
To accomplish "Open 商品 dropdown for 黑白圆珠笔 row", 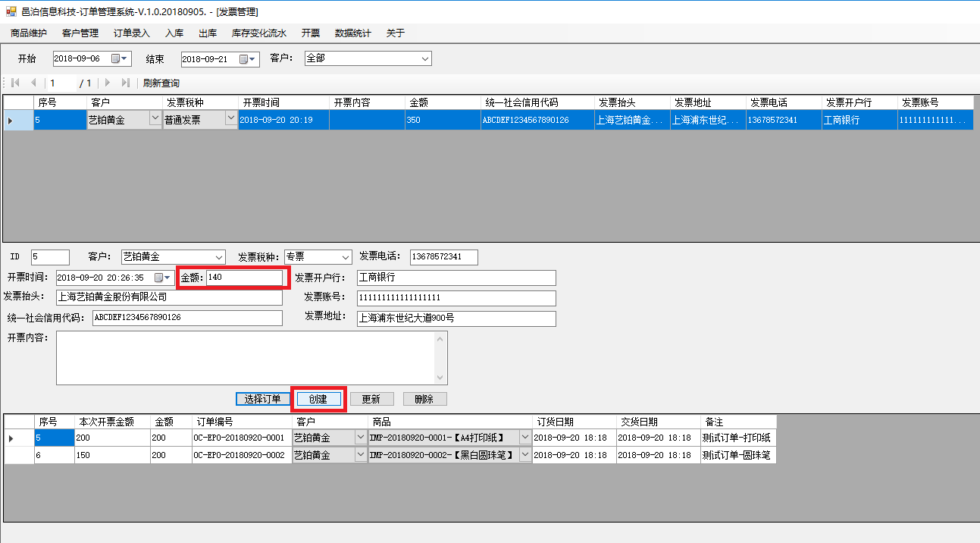I will pos(525,455).
